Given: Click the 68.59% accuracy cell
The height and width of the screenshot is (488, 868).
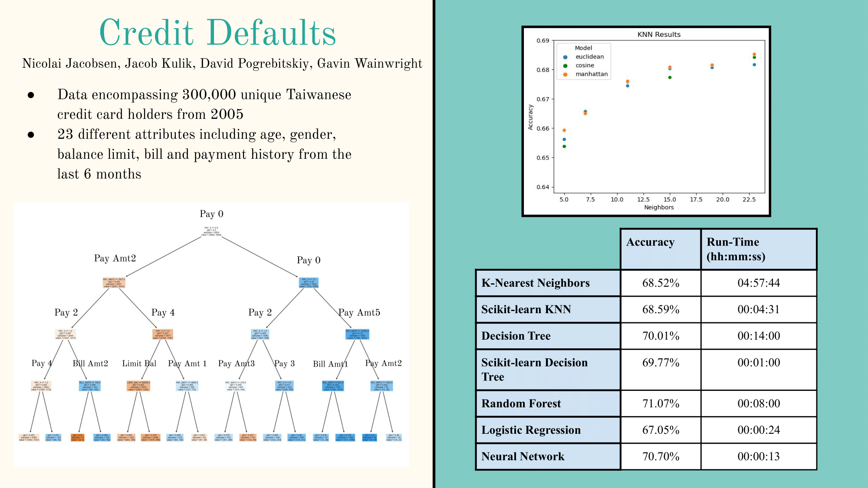Looking at the screenshot, I should (661, 309).
